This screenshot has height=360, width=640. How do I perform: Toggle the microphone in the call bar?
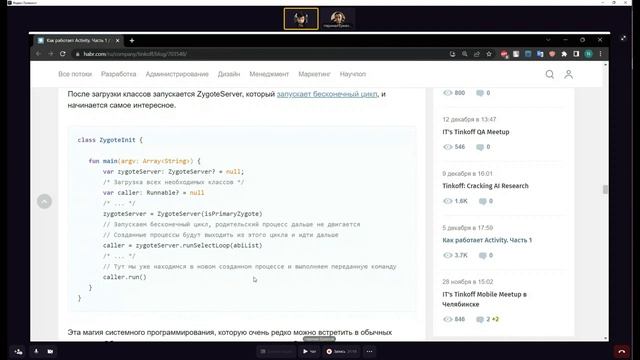[36, 351]
